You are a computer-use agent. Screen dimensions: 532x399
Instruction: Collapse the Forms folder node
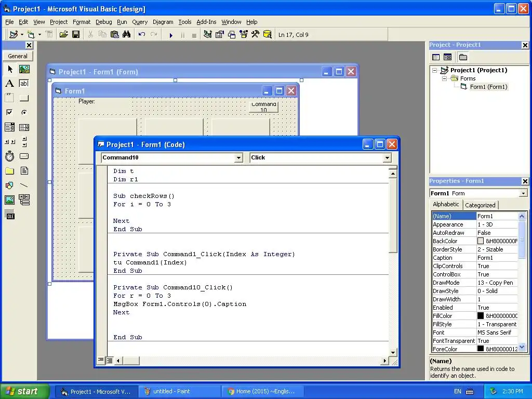click(444, 78)
